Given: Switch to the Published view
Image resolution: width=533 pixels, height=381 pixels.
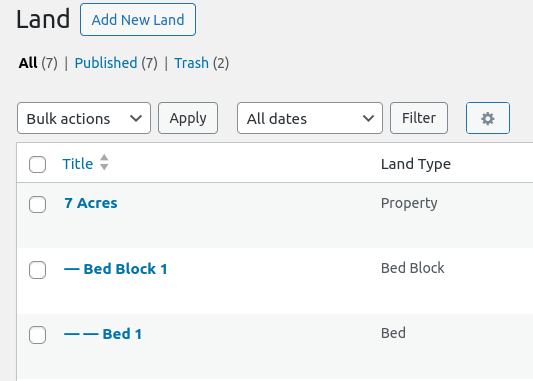Looking at the screenshot, I should tap(106, 63).
